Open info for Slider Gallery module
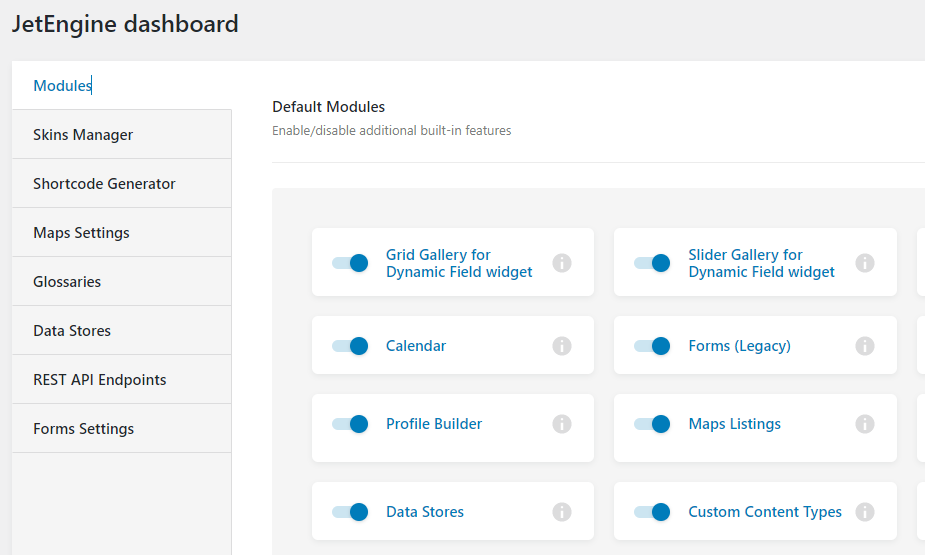This screenshot has width=925, height=555. coord(865,262)
